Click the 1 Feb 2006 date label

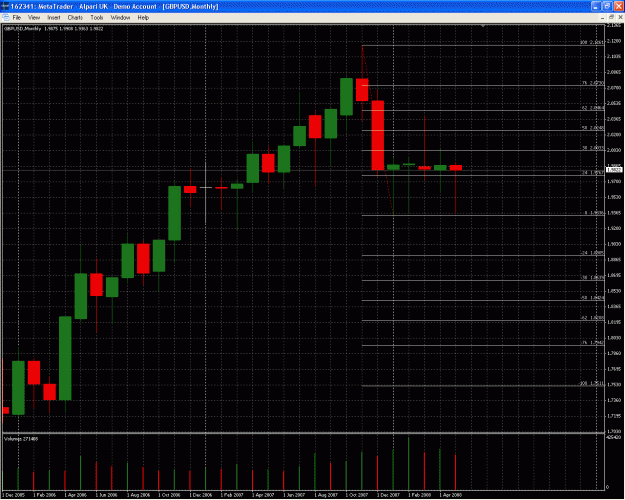coord(45,495)
